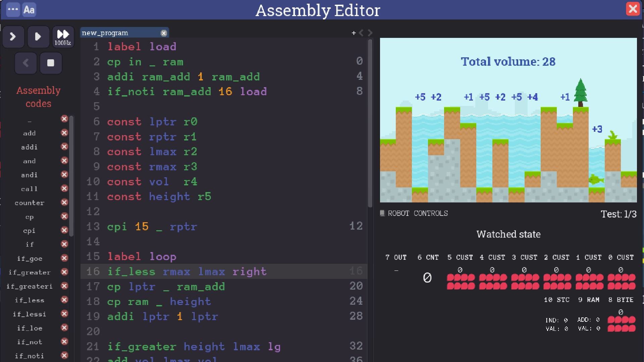
Task: Navigate to previous tab arrow
Action: [362, 32]
